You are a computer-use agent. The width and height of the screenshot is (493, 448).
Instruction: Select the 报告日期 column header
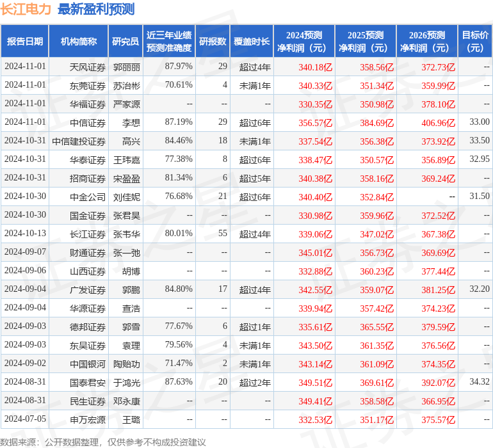[x=24, y=41]
